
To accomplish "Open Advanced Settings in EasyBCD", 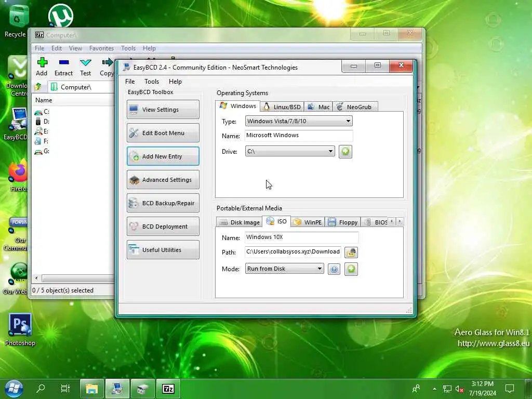I will 163,180.
